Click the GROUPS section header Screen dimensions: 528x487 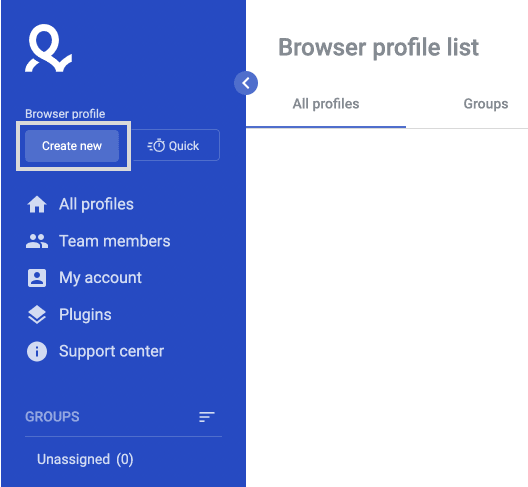click(x=52, y=417)
